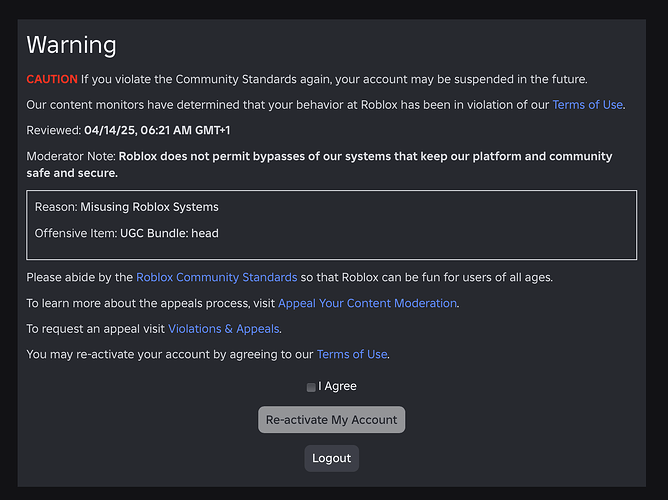Click the bold Moderator Note message
The height and width of the screenshot is (500, 668).
point(365,157)
